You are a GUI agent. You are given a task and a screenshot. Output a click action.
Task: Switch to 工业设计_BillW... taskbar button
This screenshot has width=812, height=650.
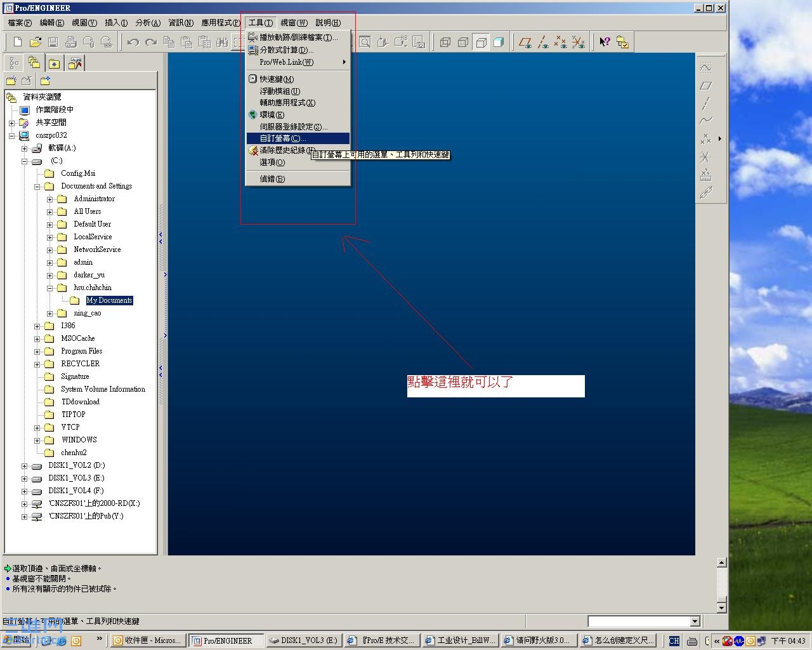[460, 640]
